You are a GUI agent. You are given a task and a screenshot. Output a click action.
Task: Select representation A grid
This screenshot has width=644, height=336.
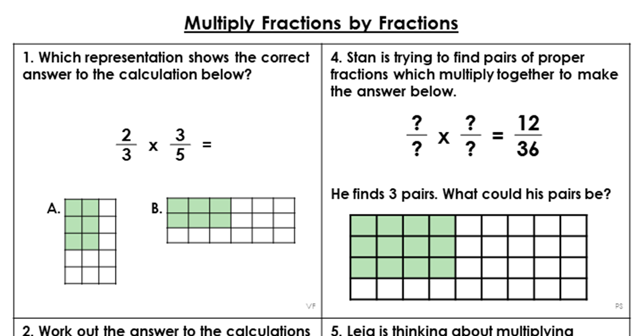point(90,241)
